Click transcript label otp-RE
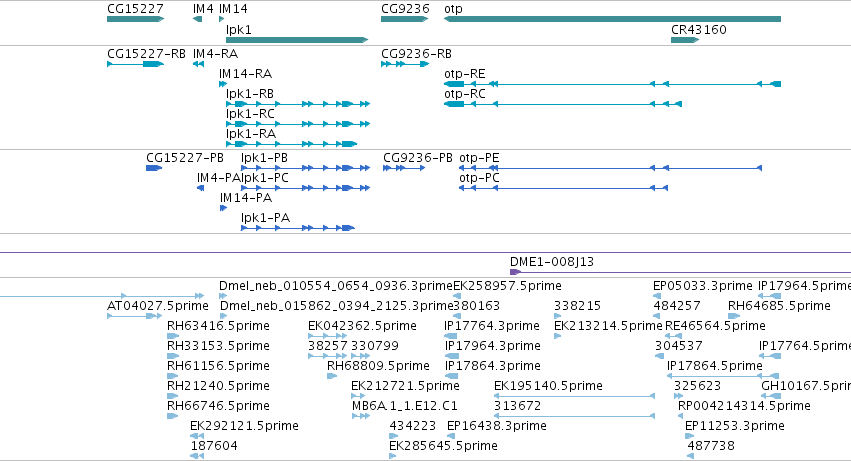 [465, 74]
